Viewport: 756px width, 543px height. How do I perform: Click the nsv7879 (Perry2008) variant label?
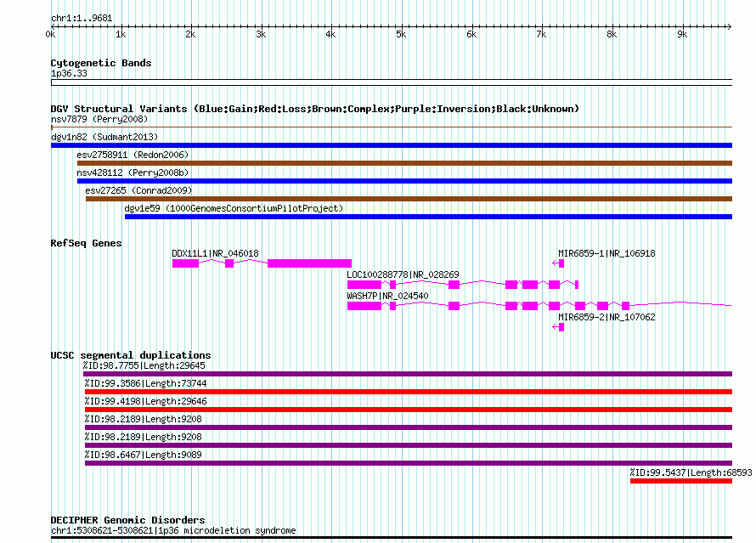pyautogui.click(x=99, y=119)
